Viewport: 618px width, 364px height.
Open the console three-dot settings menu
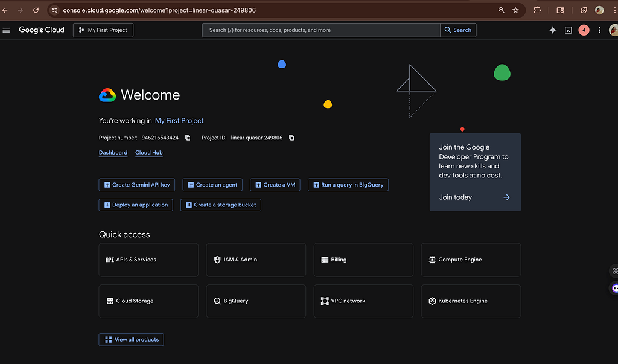coord(599,30)
